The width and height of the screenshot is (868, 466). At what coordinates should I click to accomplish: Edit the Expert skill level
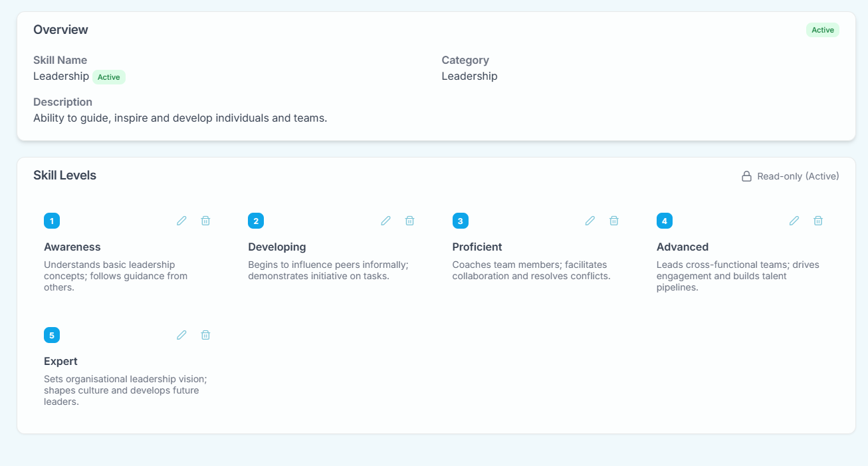(x=181, y=334)
